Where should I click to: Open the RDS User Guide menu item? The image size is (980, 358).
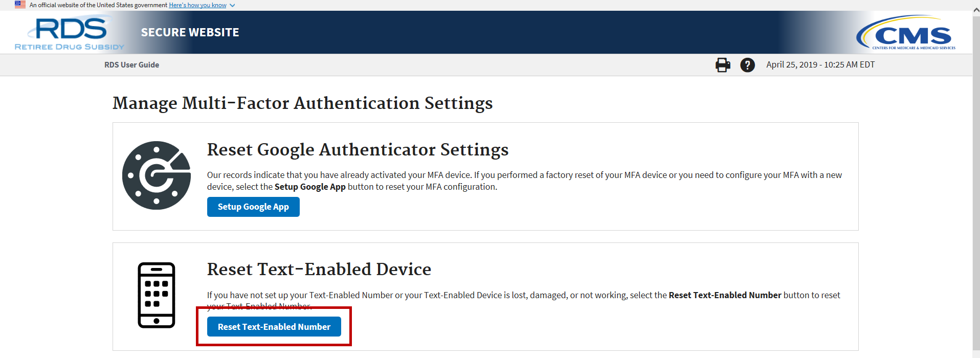coord(131,65)
